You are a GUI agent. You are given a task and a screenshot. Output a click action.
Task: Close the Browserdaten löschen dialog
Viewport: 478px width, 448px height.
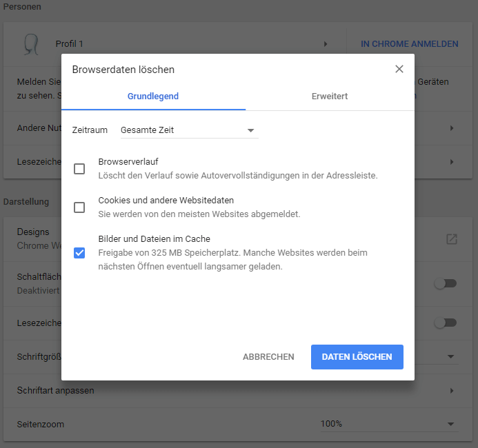[x=399, y=69]
